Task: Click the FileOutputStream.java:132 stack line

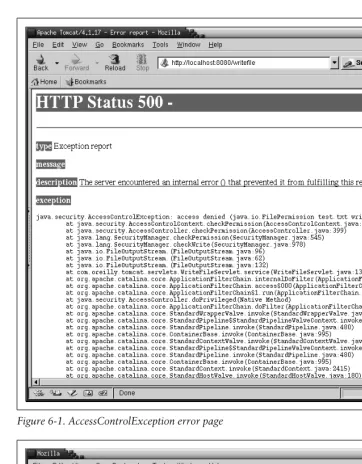Action: [167, 265]
